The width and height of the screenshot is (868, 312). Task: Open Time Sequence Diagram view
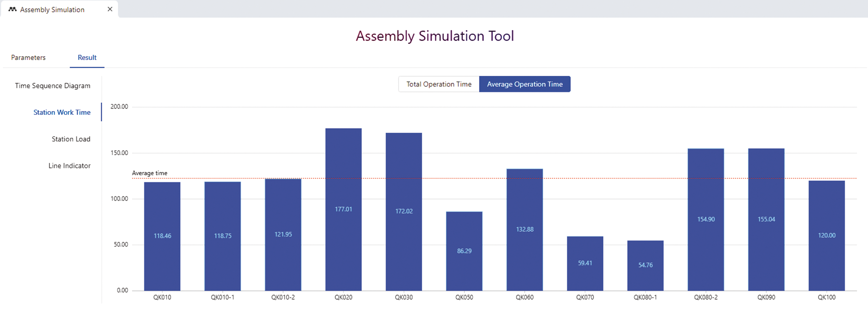click(x=53, y=86)
